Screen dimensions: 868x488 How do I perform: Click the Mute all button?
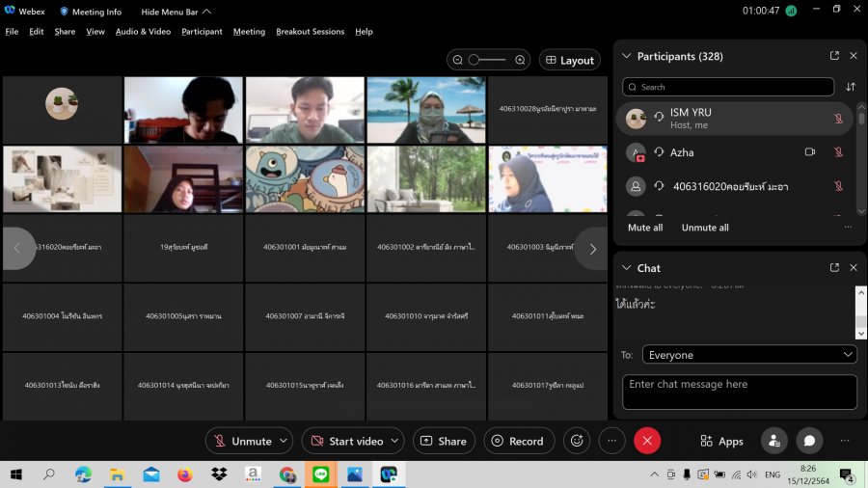click(x=645, y=228)
